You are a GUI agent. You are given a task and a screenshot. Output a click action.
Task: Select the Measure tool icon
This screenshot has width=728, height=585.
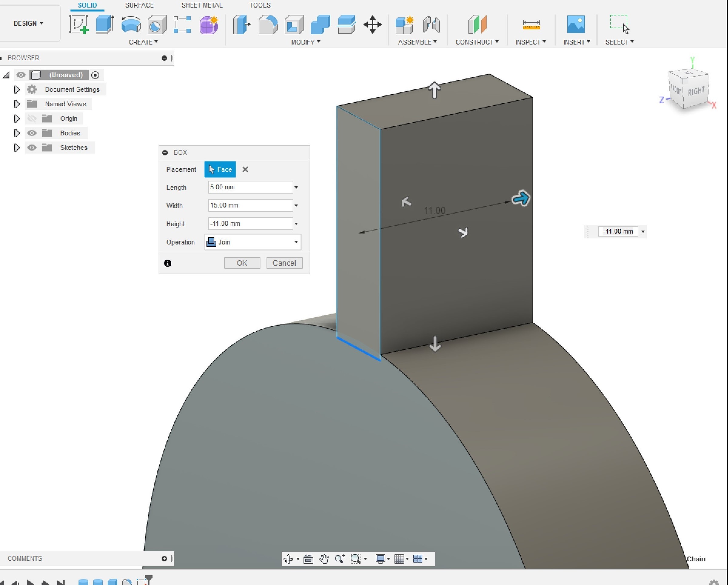click(531, 24)
